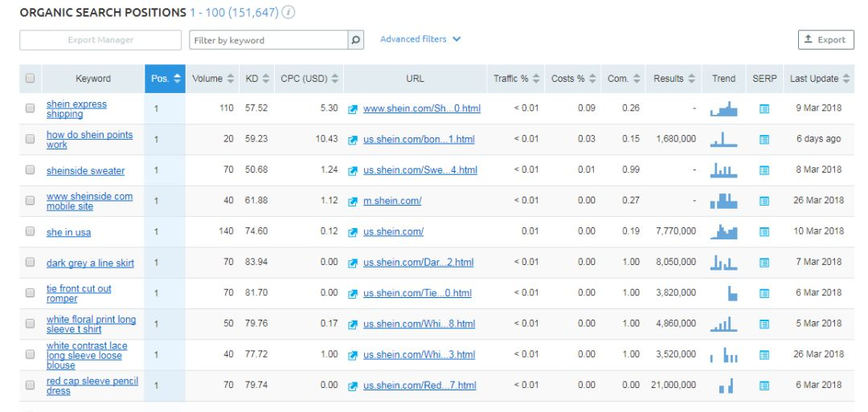
Task: Click the Export button
Action: 826,40
